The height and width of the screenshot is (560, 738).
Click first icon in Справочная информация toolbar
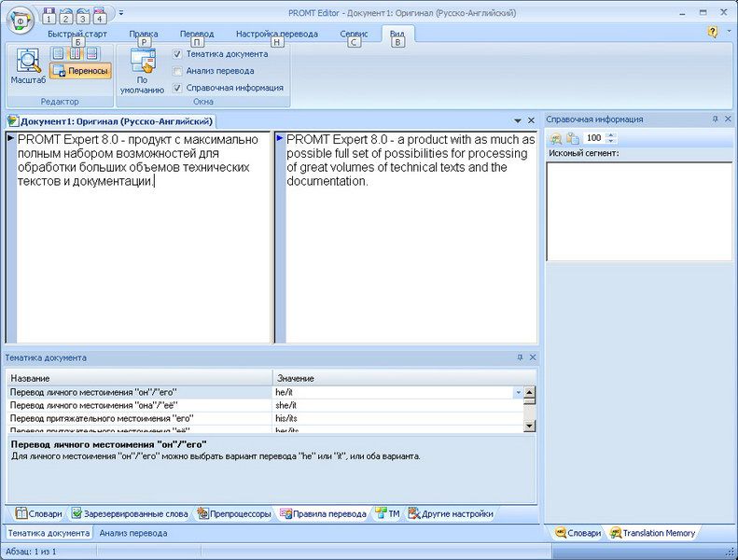point(555,138)
